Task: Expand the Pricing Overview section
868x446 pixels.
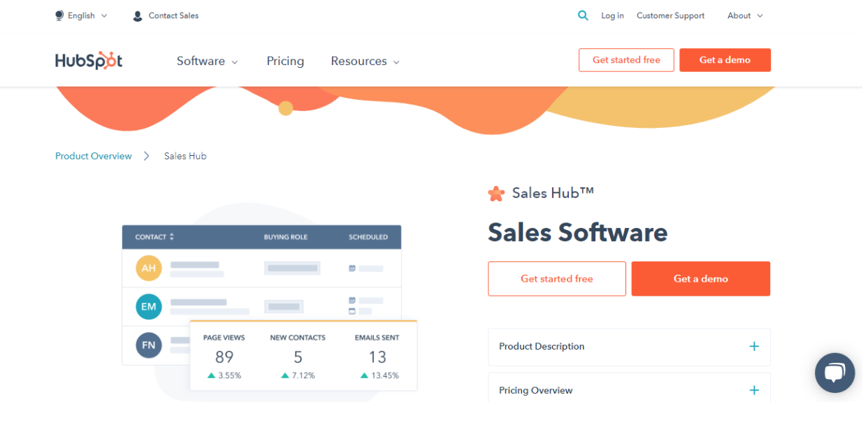Action: [x=629, y=389]
